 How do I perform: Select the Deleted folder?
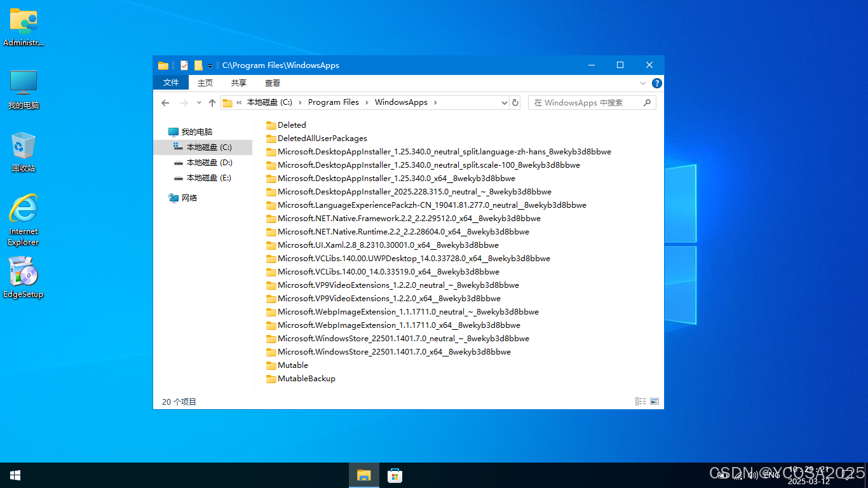(286, 125)
